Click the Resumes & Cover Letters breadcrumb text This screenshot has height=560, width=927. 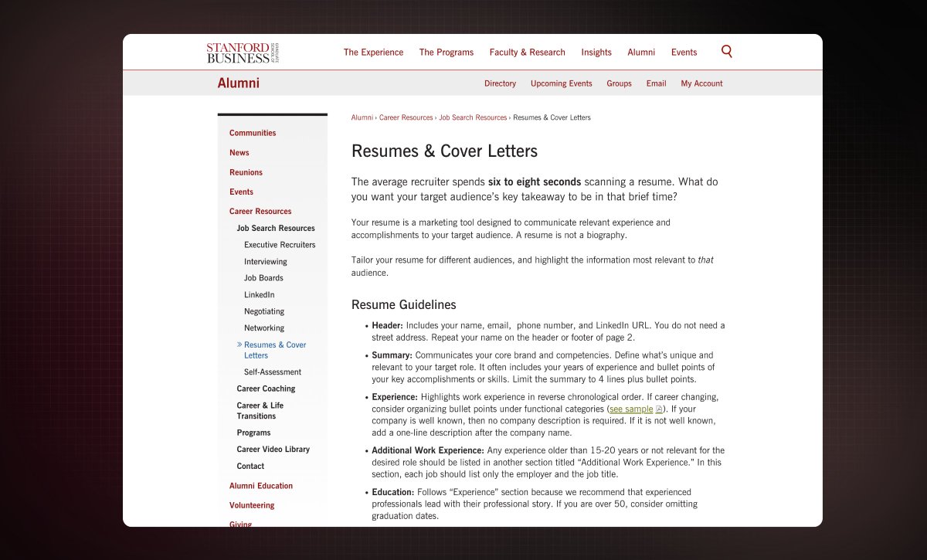coord(552,117)
